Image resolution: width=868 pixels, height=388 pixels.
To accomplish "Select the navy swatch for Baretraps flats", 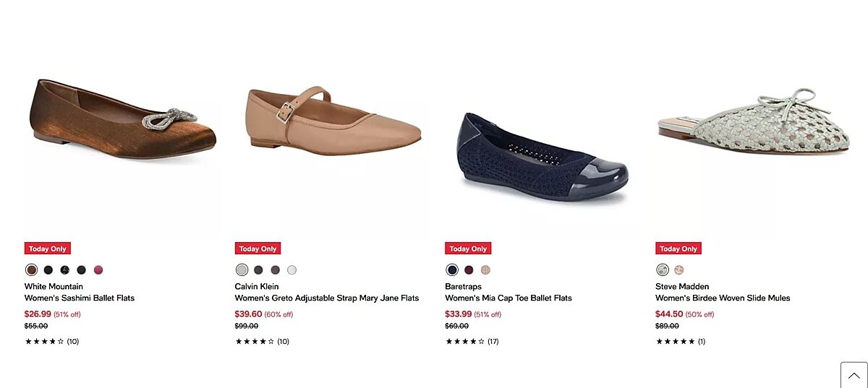I will point(452,270).
